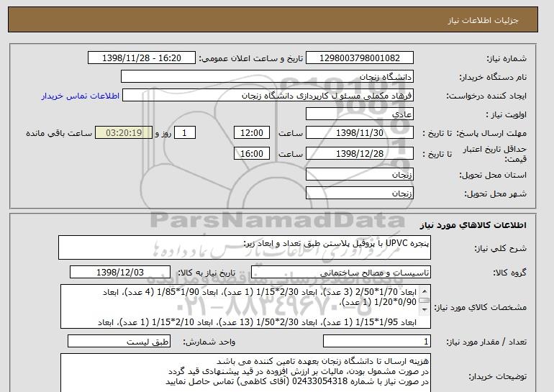Click the label شماره نیاز
The height and width of the screenshot is (392, 554).
point(507,58)
